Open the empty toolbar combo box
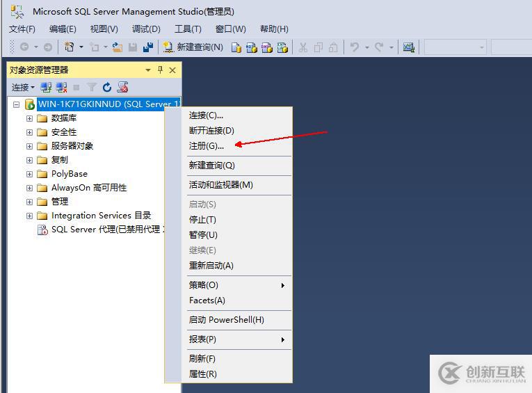The width and height of the screenshot is (532, 393). (x=456, y=47)
